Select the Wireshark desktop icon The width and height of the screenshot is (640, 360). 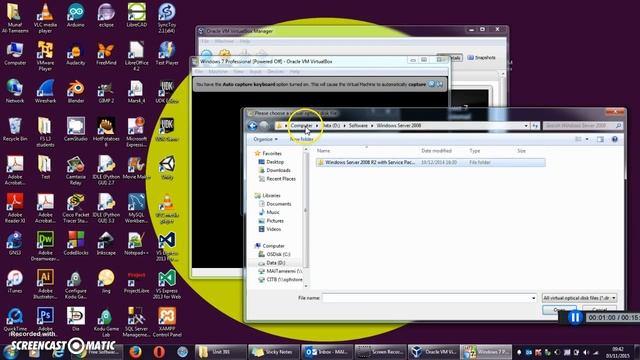(x=45, y=92)
